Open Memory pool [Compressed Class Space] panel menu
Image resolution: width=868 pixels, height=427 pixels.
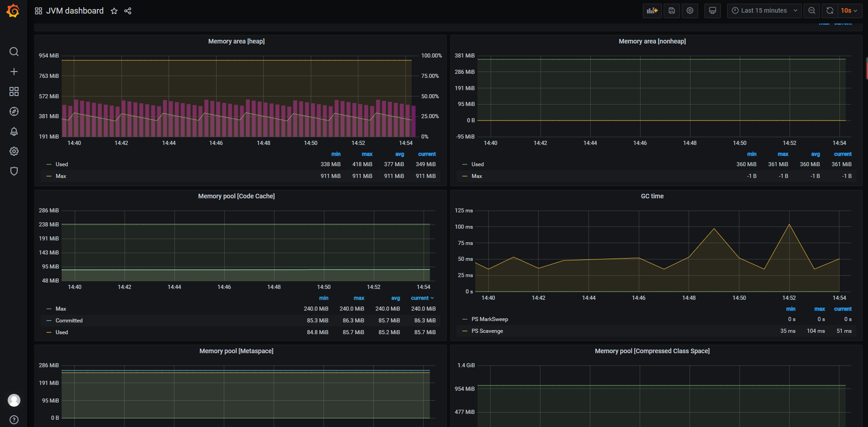click(652, 351)
